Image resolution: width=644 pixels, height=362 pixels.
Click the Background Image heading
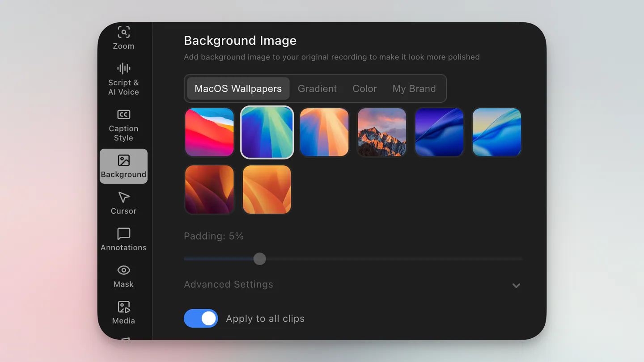point(240,41)
